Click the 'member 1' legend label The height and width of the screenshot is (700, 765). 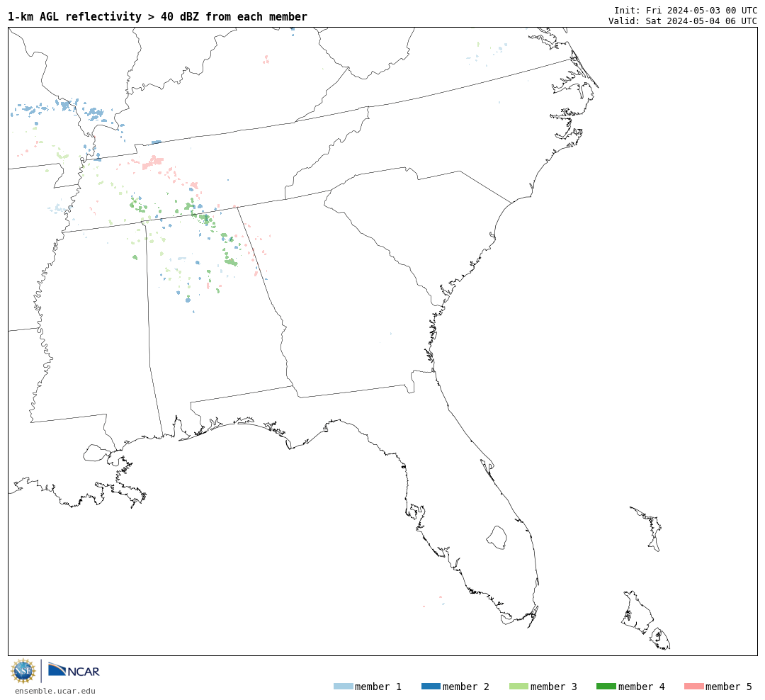click(378, 687)
